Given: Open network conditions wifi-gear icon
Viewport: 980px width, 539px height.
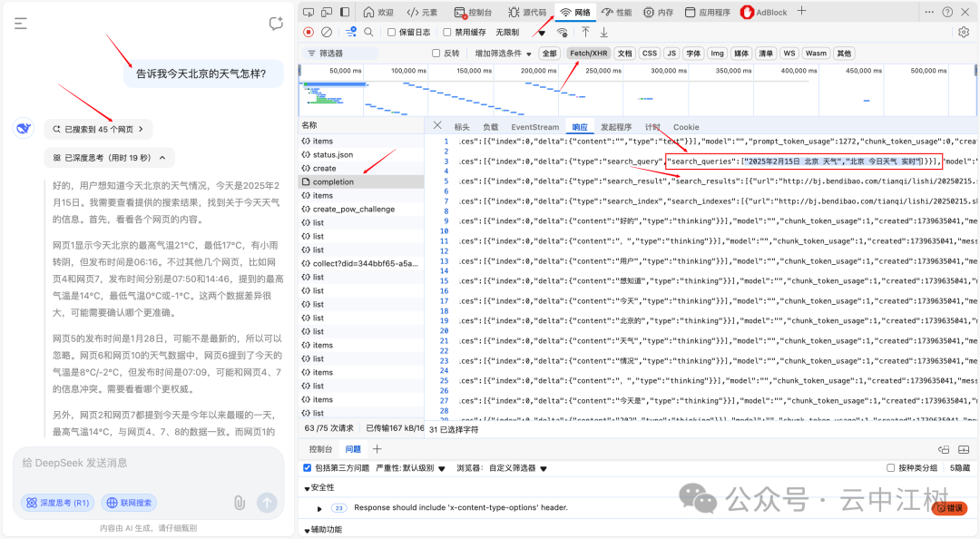Looking at the screenshot, I should tap(563, 32).
